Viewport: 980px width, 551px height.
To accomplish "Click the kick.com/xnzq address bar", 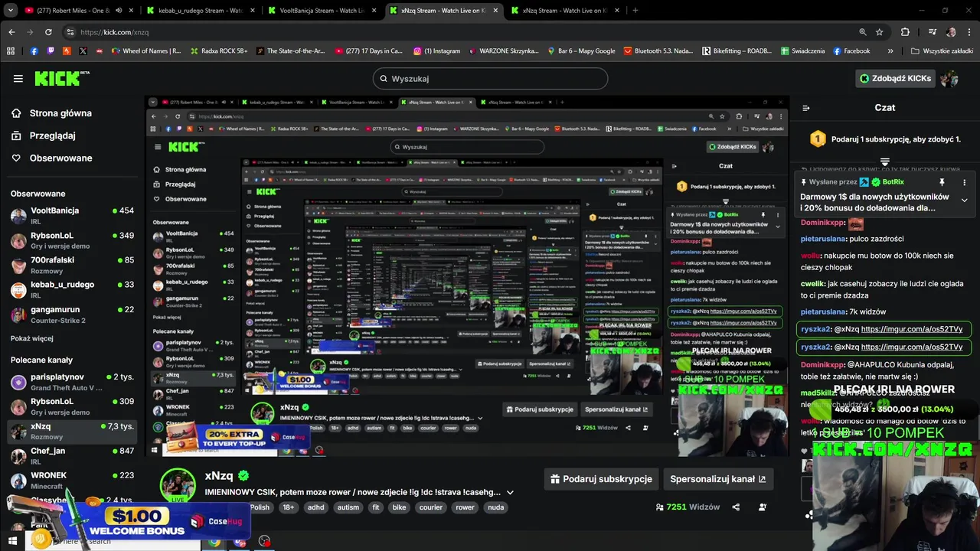I will click(x=459, y=32).
